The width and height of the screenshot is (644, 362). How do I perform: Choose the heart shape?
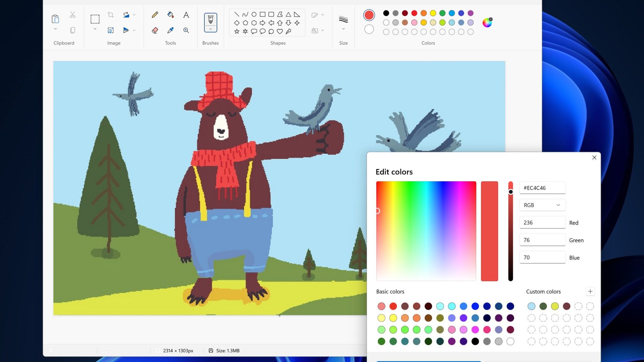[280, 31]
